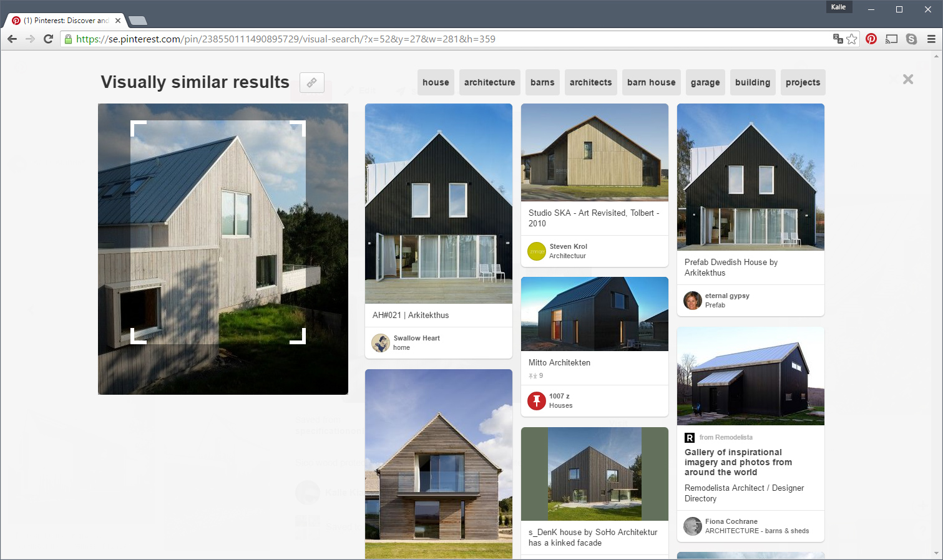The height and width of the screenshot is (560, 943).
Task: Close the Pinterest browser tab
Action: (118, 21)
